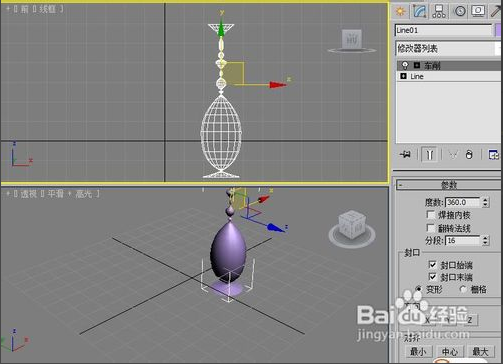Click the Make Unique icon
This screenshot has width=503, height=364.
[x=453, y=155]
